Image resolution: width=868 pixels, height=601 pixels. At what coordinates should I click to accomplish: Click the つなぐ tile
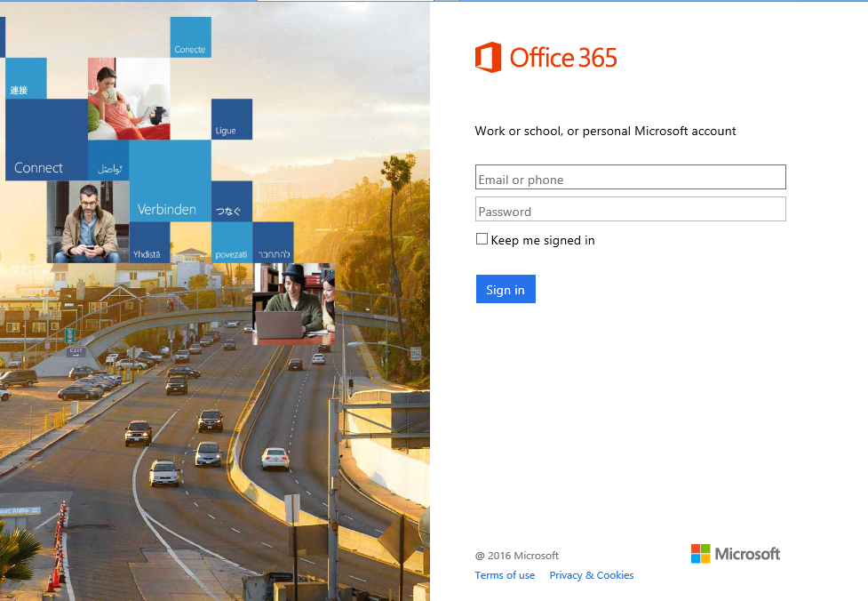232,201
